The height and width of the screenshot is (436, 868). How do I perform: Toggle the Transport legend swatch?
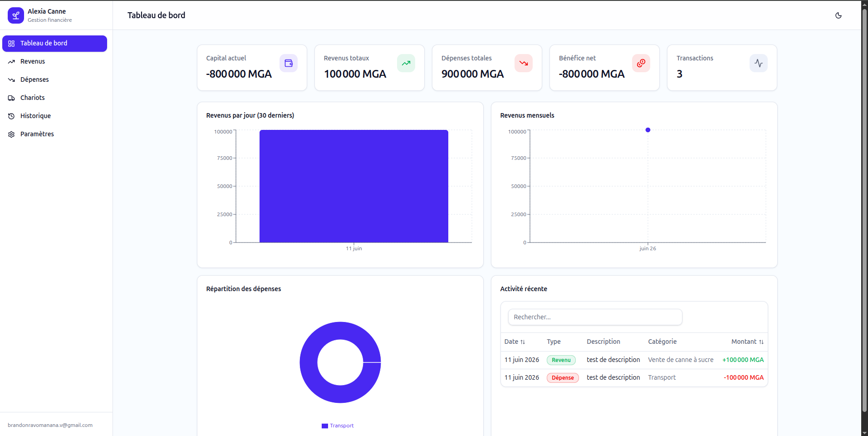325,426
